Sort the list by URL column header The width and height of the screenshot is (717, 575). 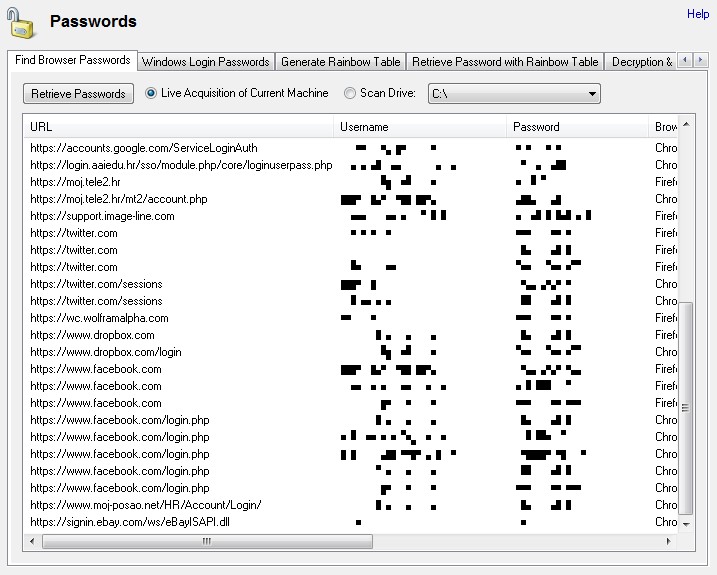178,127
